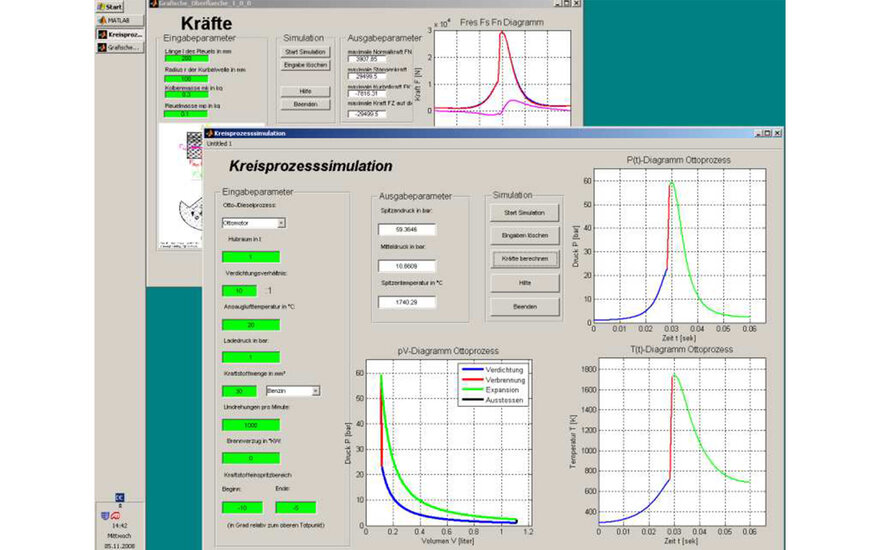Click the blue tray icon above the clock
The image size is (880, 550).
coord(119,497)
